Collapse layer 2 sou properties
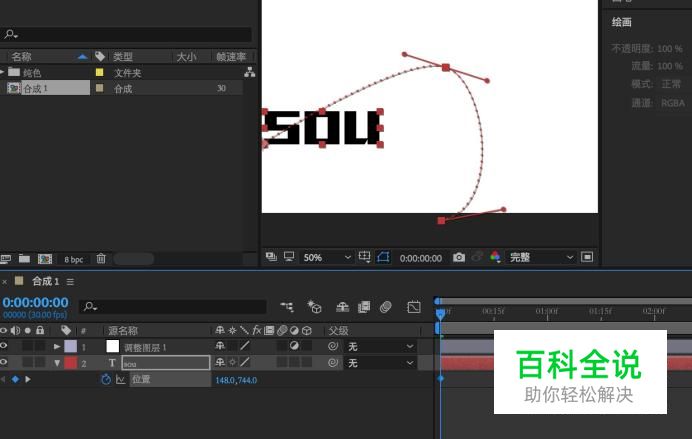The width and height of the screenshot is (692, 439). tap(57, 363)
